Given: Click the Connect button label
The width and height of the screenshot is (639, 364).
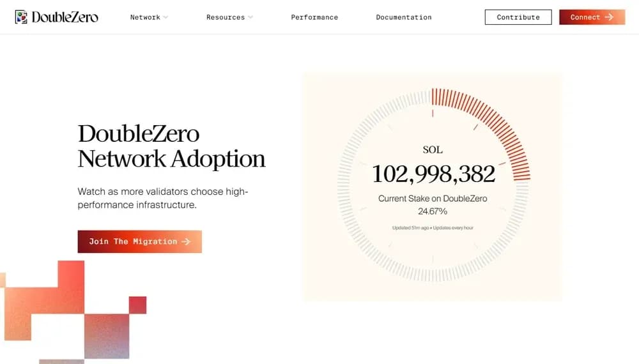Looking at the screenshot, I should [585, 17].
